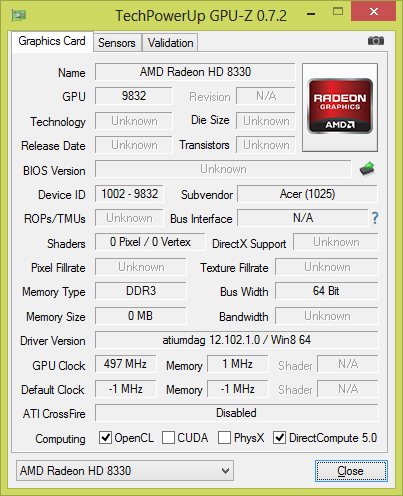Toggle the CUDA checkbox
This screenshot has height=496, width=403.
[168, 437]
